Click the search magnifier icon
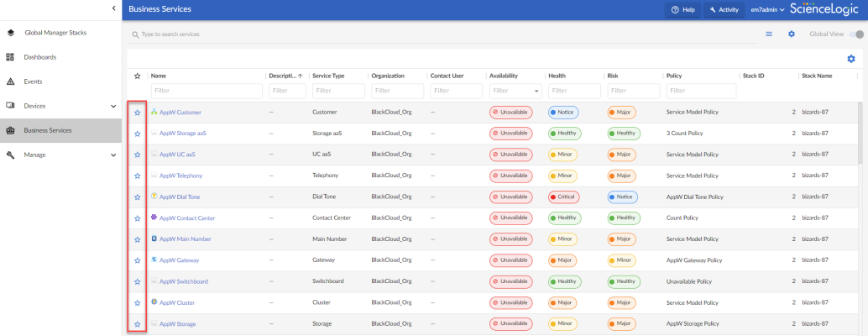Screen dimensions: 868x336 (x=135, y=34)
